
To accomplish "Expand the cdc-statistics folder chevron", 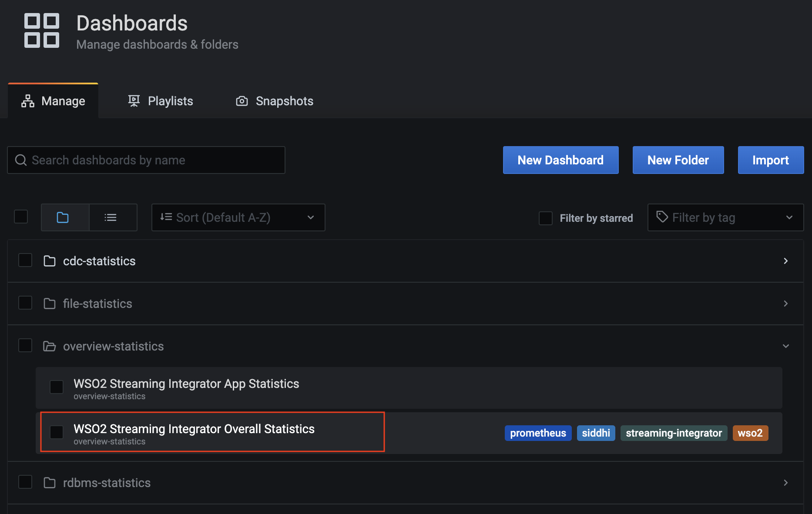I will click(x=786, y=261).
